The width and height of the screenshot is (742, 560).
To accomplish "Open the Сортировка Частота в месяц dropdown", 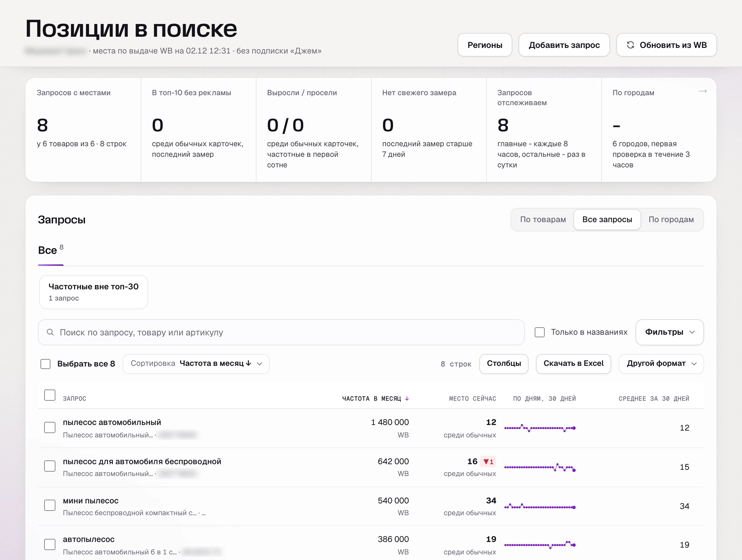I will coord(196,364).
